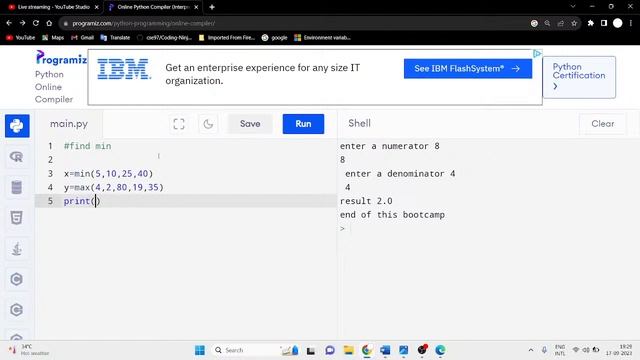Screen dimensions: 640x360
Task: Open a new browser tab
Action: click(212, 7)
